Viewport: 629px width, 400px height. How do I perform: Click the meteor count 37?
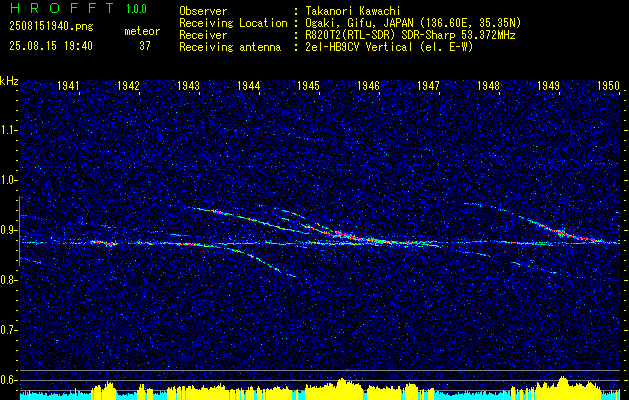pyautogui.click(x=145, y=46)
